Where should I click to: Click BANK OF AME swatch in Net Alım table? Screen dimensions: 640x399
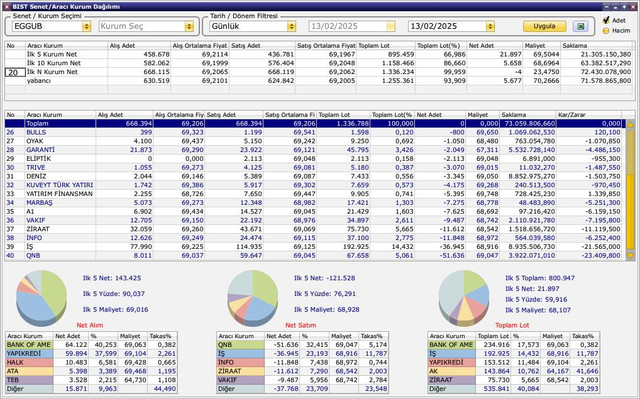point(29,345)
